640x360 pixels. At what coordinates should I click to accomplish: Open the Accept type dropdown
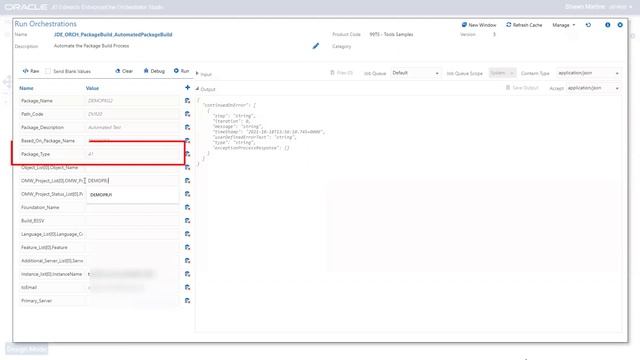point(593,88)
